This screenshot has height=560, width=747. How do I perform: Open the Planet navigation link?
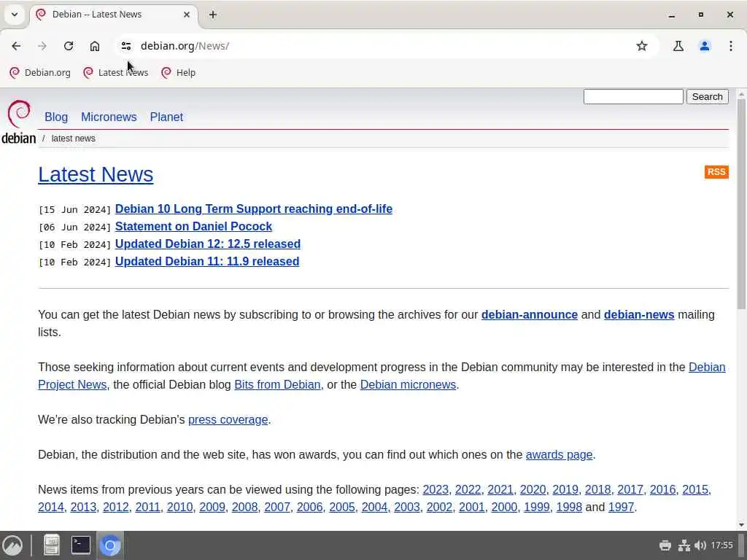point(166,117)
